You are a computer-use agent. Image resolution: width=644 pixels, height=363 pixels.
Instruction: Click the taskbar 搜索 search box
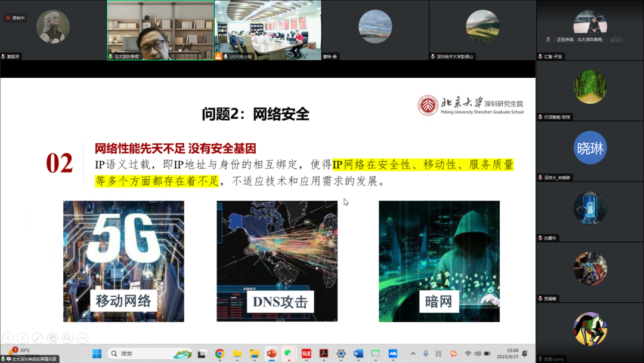pos(150,353)
